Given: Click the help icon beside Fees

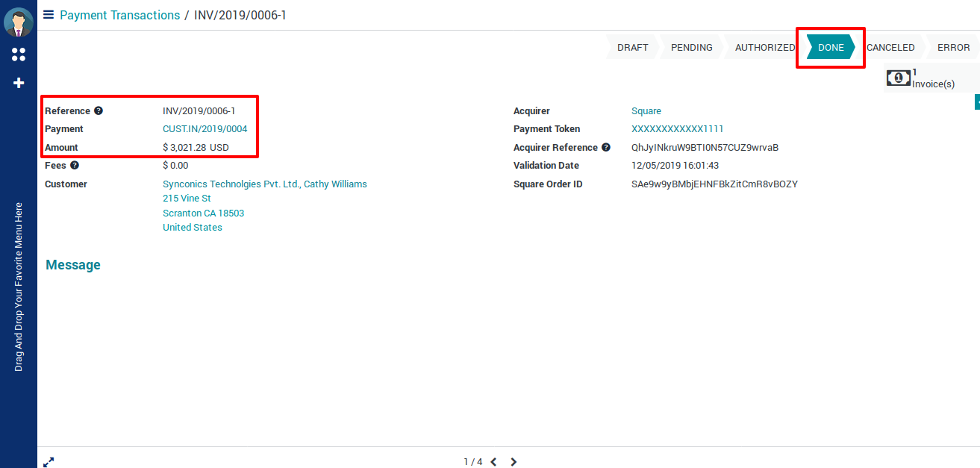Looking at the screenshot, I should point(75,166).
